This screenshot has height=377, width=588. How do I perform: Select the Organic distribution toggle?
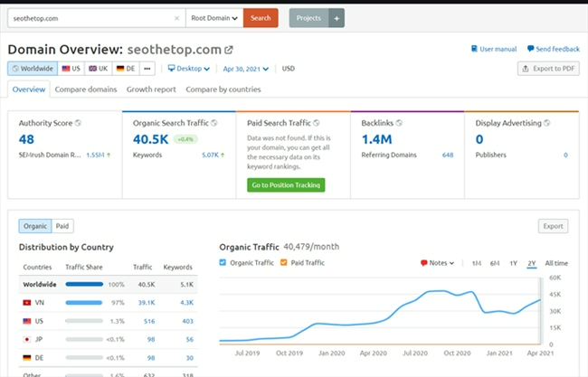pyautogui.click(x=35, y=226)
